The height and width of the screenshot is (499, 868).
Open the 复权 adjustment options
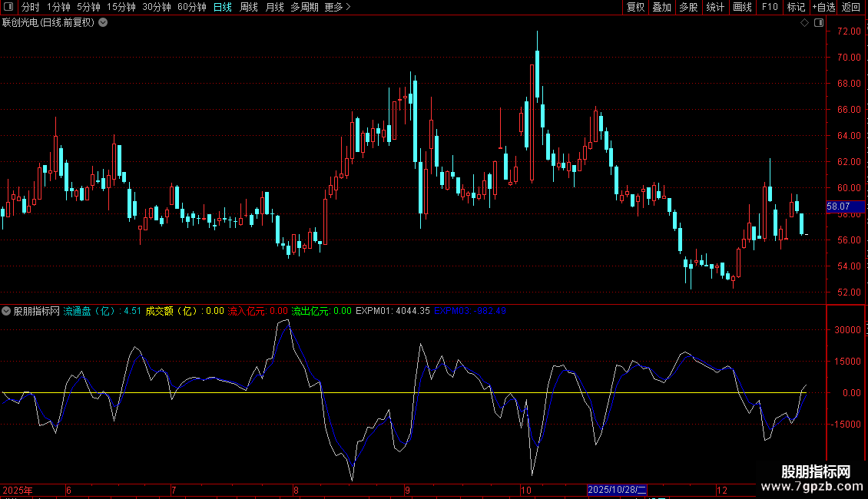tap(635, 7)
